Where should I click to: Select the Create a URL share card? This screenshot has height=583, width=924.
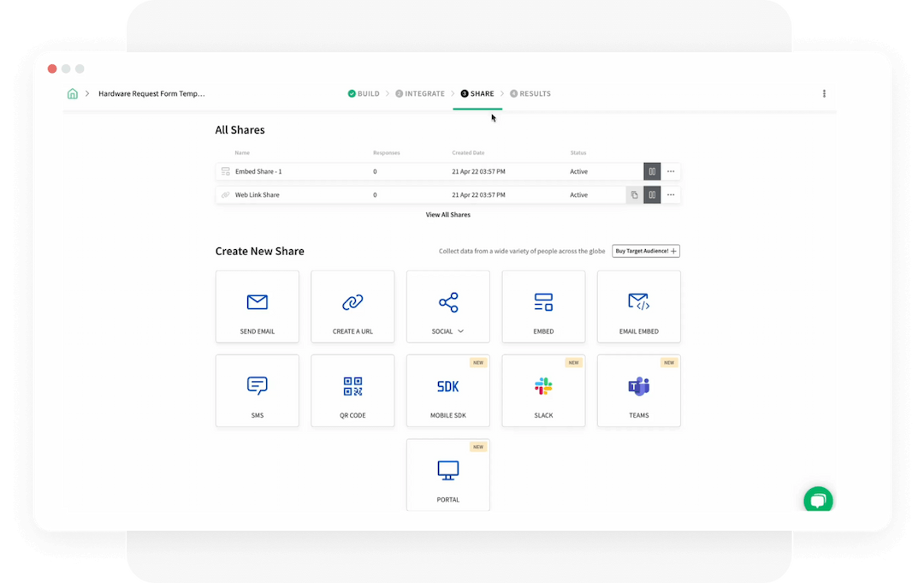click(x=352, y=306)
